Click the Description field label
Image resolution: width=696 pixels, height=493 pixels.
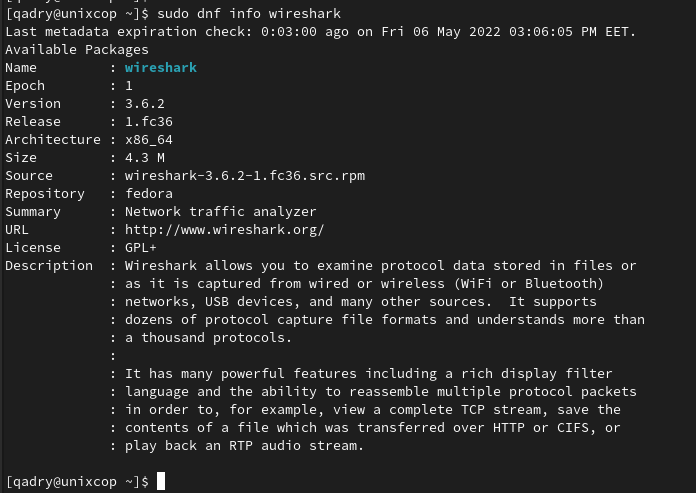[x=49, y=266]
